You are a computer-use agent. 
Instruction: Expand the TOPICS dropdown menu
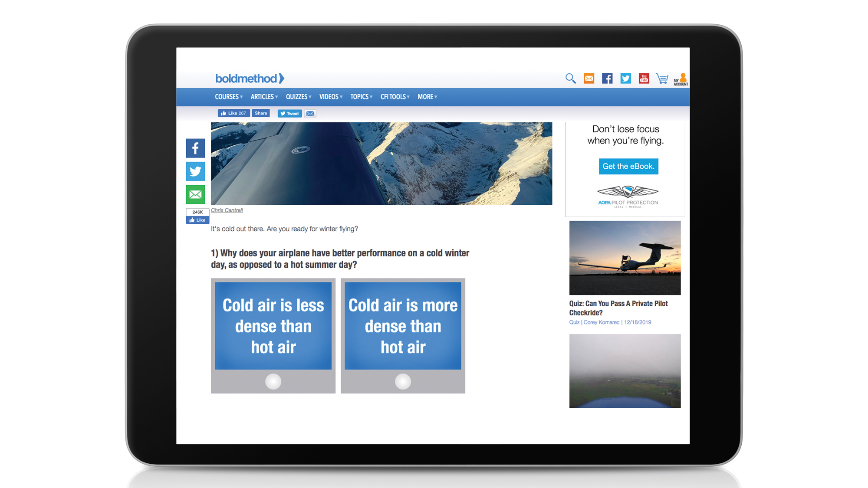click(360, 97)
